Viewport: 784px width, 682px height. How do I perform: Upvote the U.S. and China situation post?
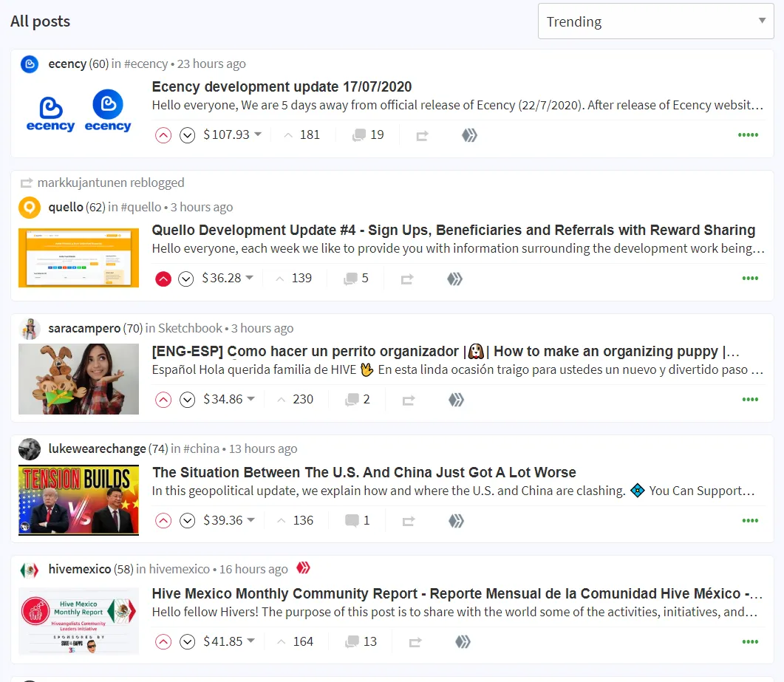click(163, 520)
